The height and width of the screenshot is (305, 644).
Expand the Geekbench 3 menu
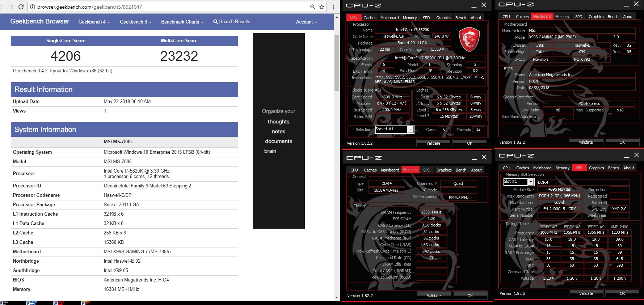point(135,22)
